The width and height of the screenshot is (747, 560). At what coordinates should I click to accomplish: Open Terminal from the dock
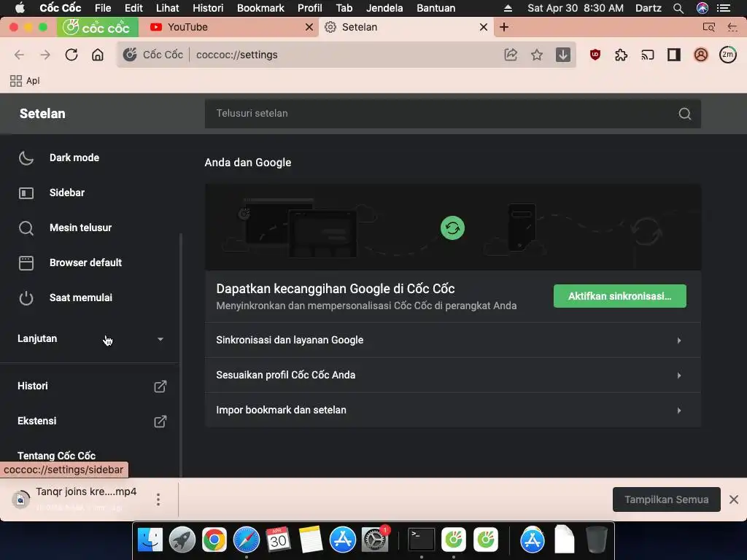pos(422,540)
